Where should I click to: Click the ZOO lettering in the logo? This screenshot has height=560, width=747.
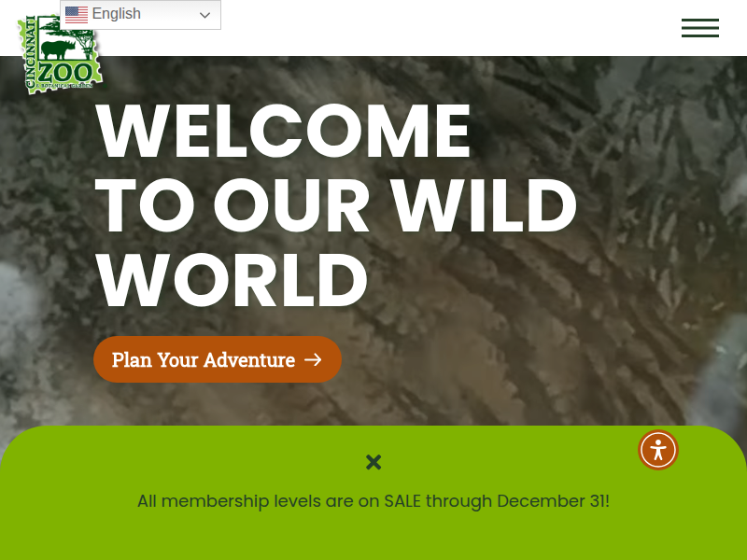[64, 73]
